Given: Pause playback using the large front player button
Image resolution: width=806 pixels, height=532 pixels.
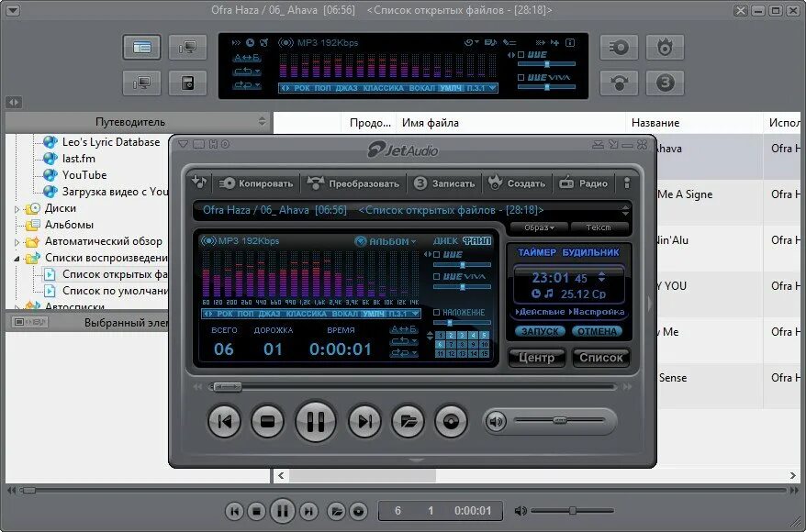Looking at the screenshot, I should [x=316, y=422].
